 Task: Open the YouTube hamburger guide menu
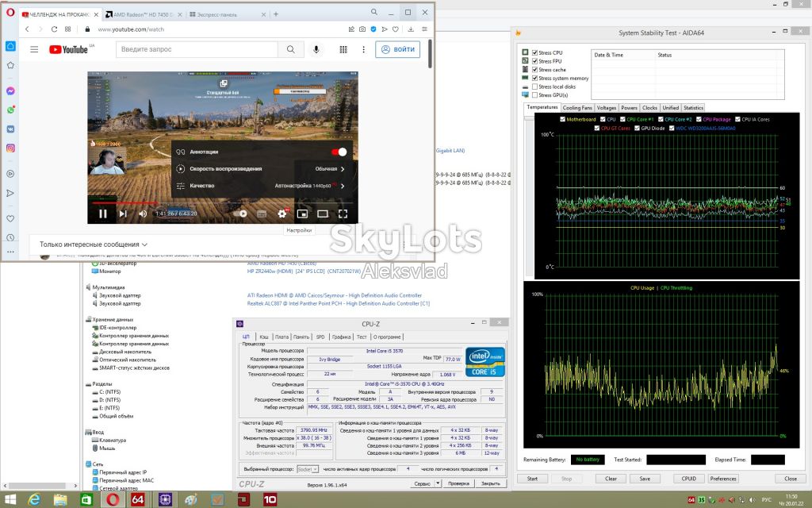[34, 49]
